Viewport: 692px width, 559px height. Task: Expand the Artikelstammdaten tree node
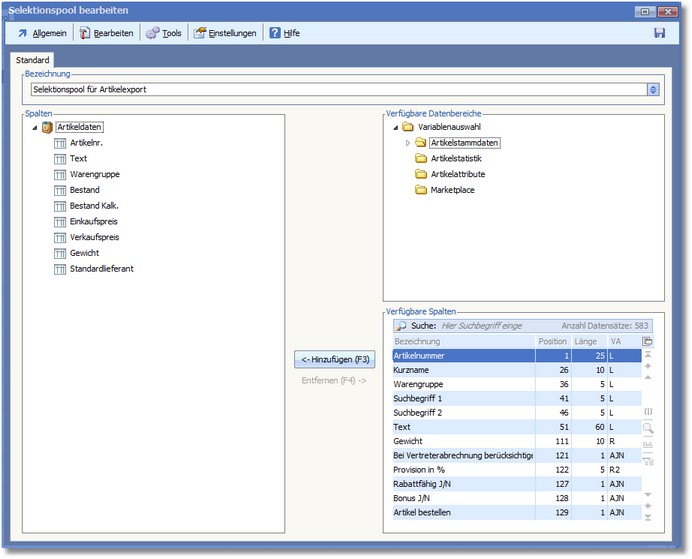(408, 143)
